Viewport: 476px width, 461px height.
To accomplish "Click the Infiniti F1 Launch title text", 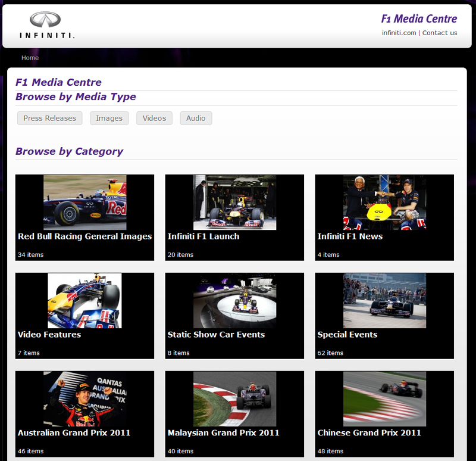I will coord(203,236).
